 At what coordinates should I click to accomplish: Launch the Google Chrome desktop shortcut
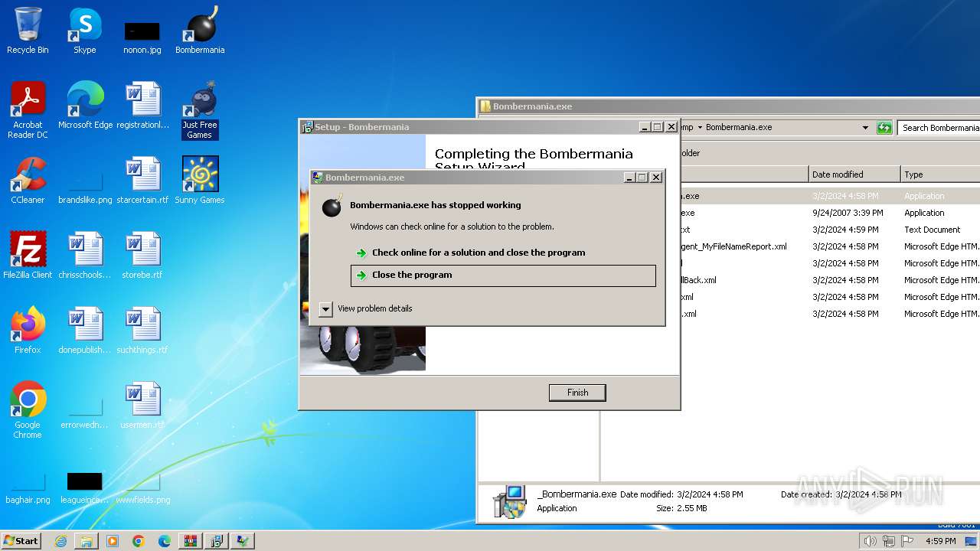(28, 410)
